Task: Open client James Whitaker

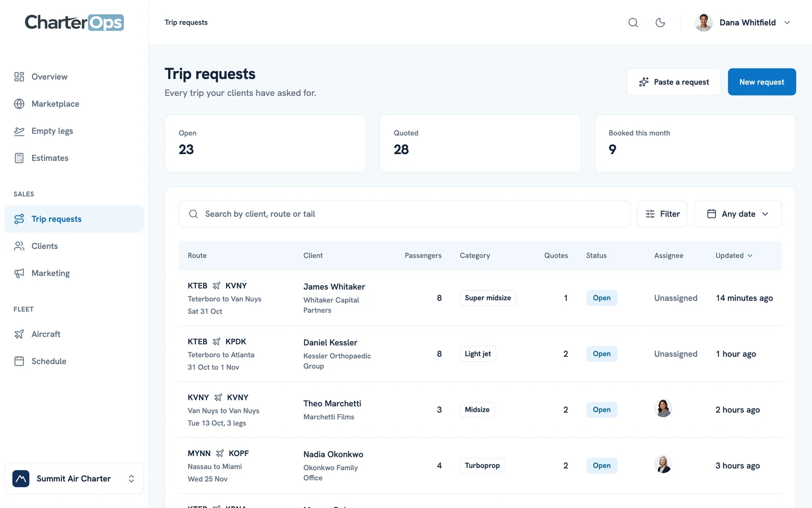Action: click(x=334, y=287)
